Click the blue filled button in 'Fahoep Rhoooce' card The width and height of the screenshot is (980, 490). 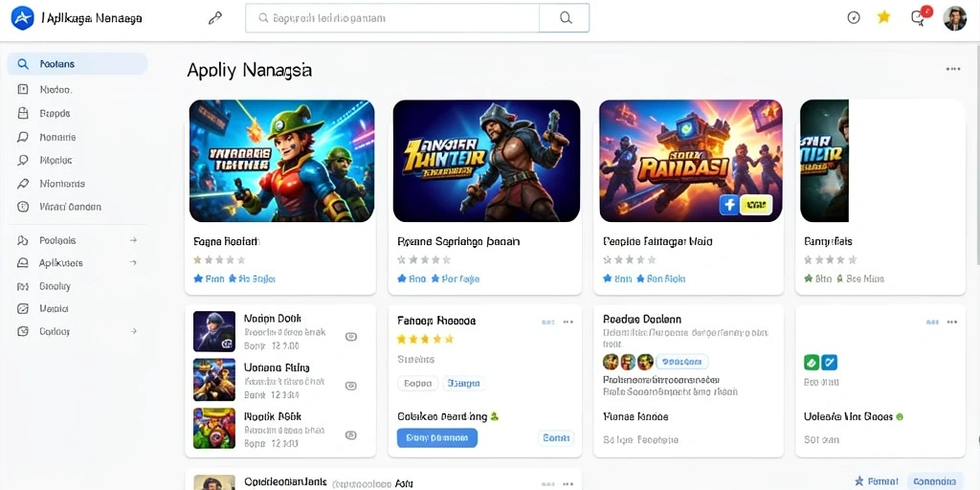click(x=436, y=437)
